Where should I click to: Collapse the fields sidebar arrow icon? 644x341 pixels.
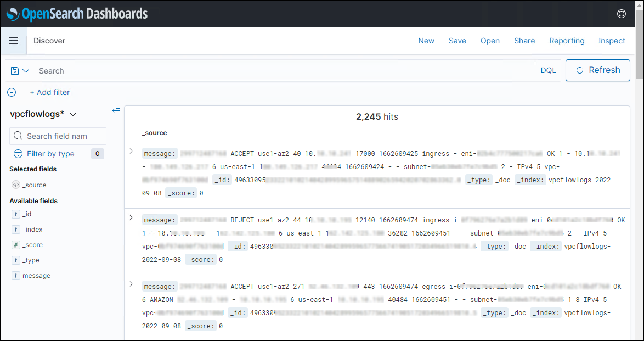click(116, 111)
